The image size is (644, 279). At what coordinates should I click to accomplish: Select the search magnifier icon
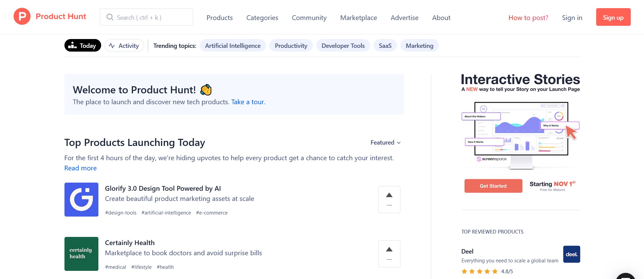point(110,17)
